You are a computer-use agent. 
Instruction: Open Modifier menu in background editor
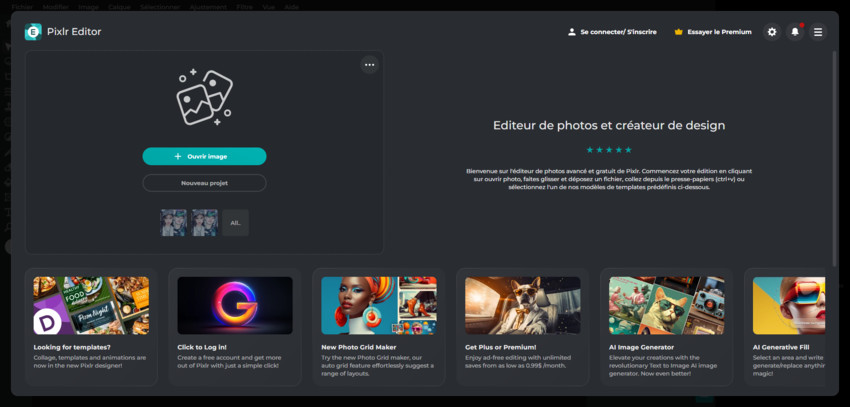click(55, 8)
